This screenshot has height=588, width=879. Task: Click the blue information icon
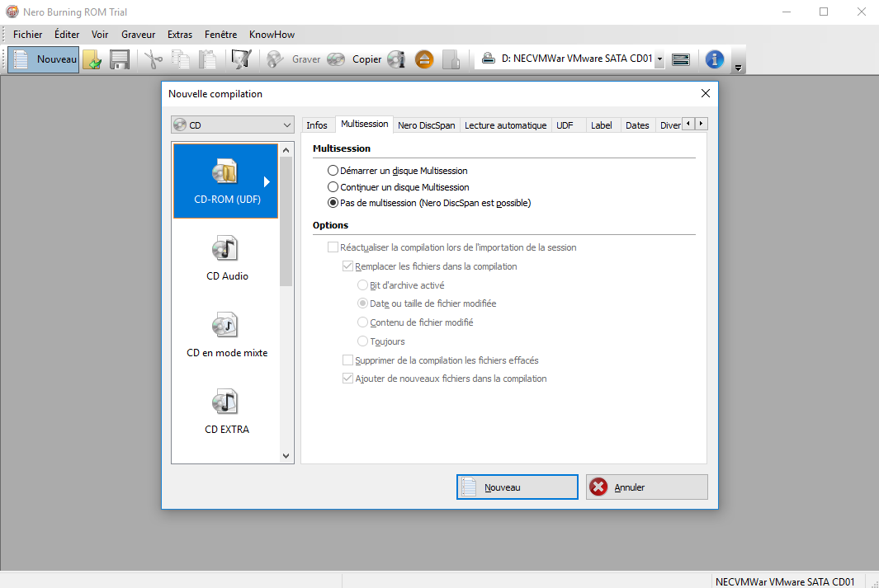click(x=714, y=59)
